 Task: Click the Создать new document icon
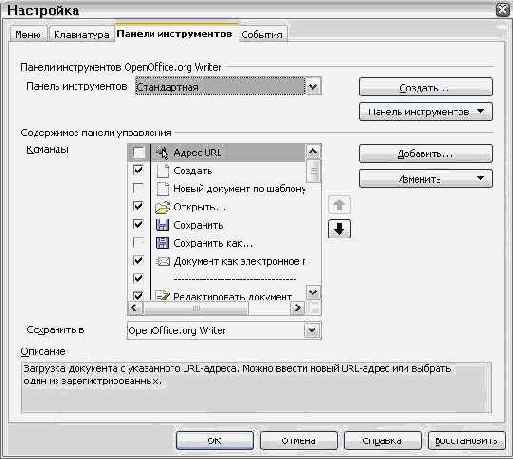(x=163, y=171)
